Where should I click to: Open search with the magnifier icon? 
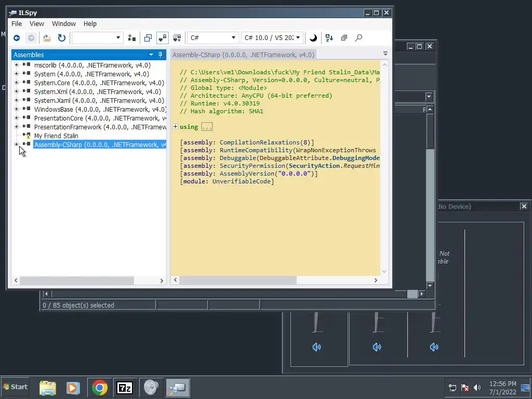coord(358,38)
